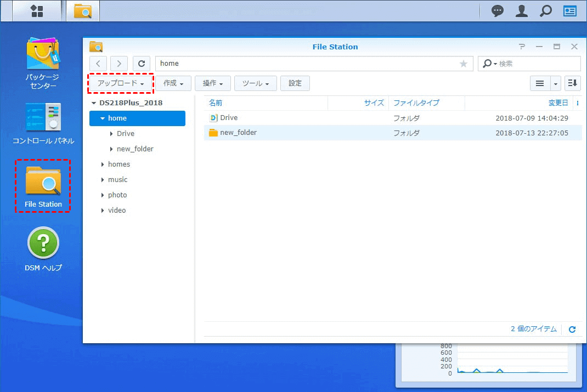This screenshot has height=392, width=587.
Task: Click date 2018-07-09 14:04:29
Action: (x=532, y=118)
